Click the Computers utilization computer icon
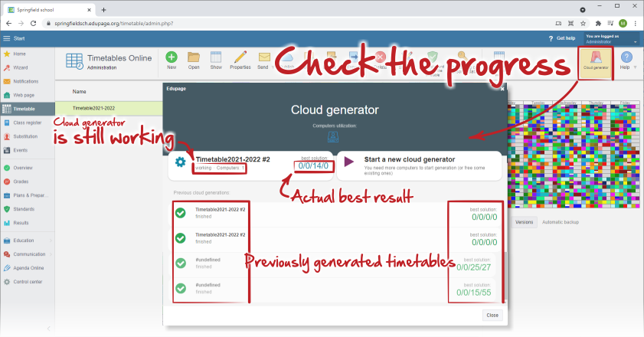Viewport: 644px width, 337px height. [333, 137]
